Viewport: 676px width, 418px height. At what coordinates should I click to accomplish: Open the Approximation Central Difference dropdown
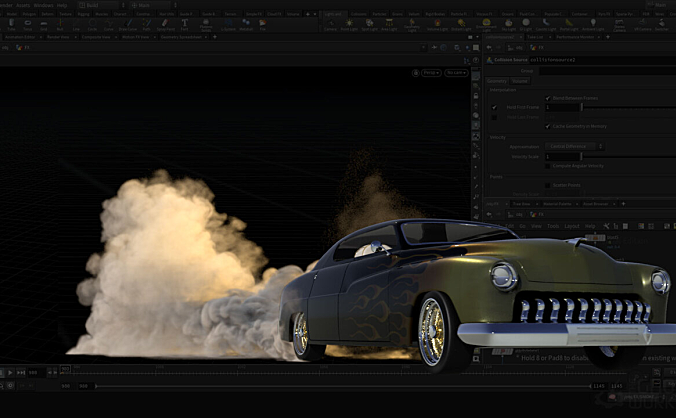pyautogui.click(x=574, y=147)
